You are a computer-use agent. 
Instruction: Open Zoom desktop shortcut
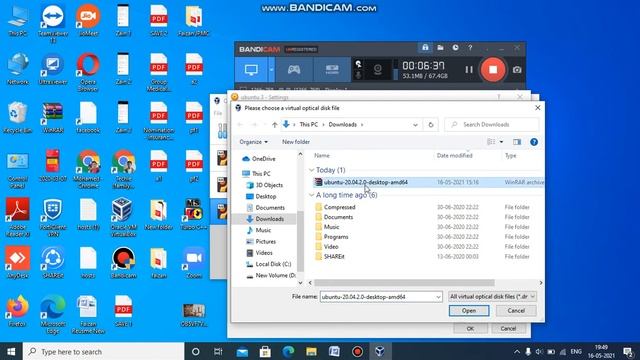(x=194, y=263)
